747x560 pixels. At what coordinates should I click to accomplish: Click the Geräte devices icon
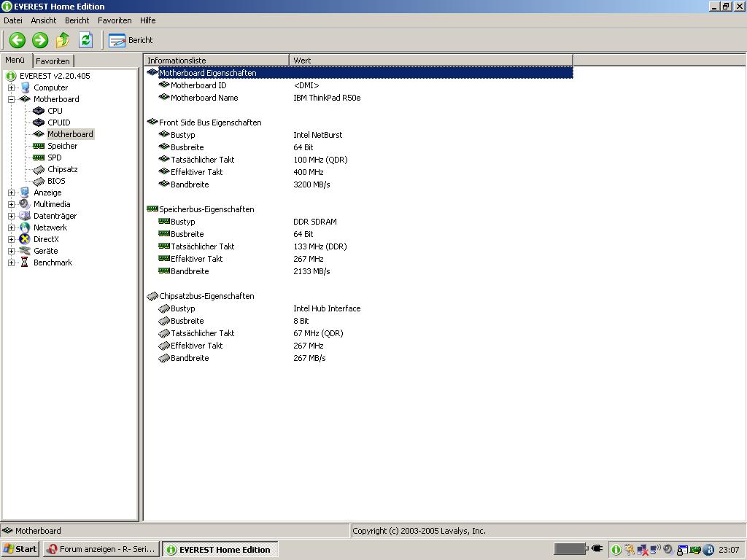pyautogui.click(x=25, y=251)
